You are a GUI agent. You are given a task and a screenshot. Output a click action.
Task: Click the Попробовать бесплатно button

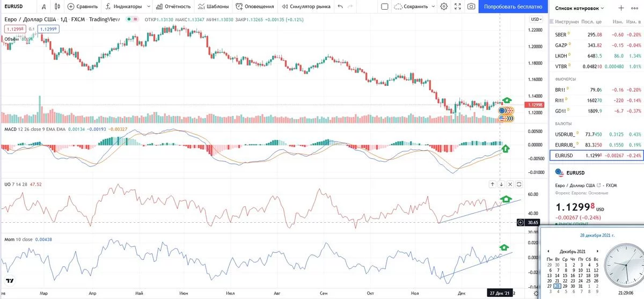(513, 7)
